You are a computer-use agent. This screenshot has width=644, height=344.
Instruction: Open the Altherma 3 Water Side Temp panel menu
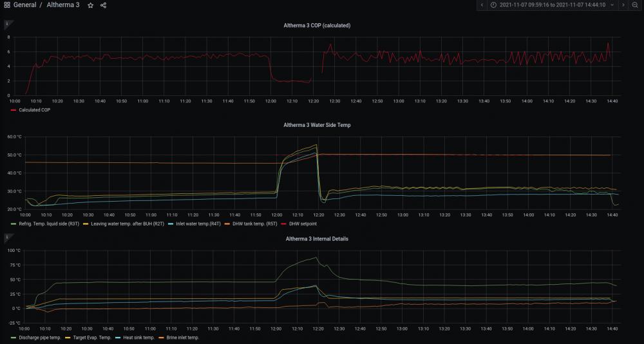(317, 125)
